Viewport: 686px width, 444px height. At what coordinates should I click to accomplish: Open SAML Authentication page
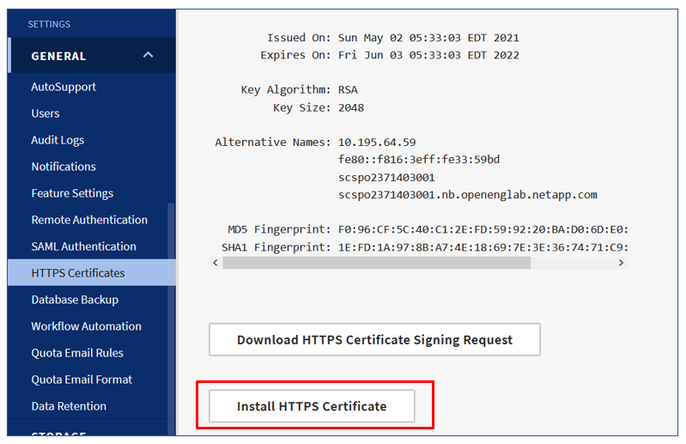pyautogui.click(x=84, y=246)
